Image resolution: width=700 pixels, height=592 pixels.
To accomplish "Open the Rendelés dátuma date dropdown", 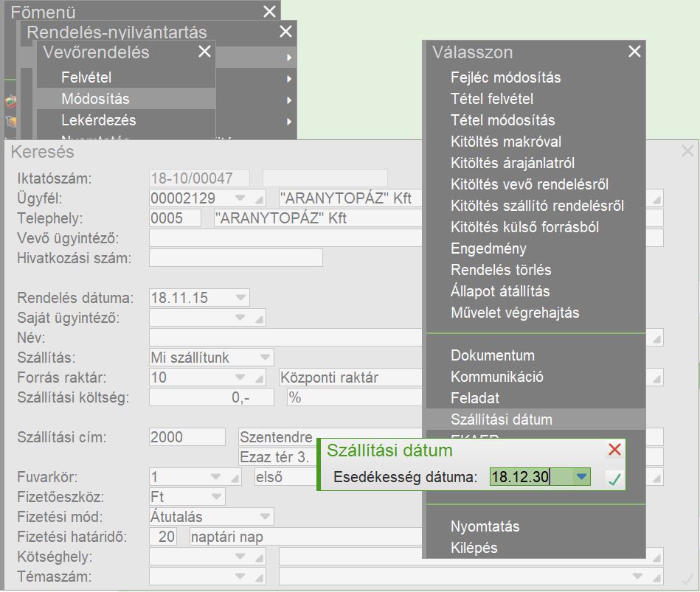I will click(240, 297).
